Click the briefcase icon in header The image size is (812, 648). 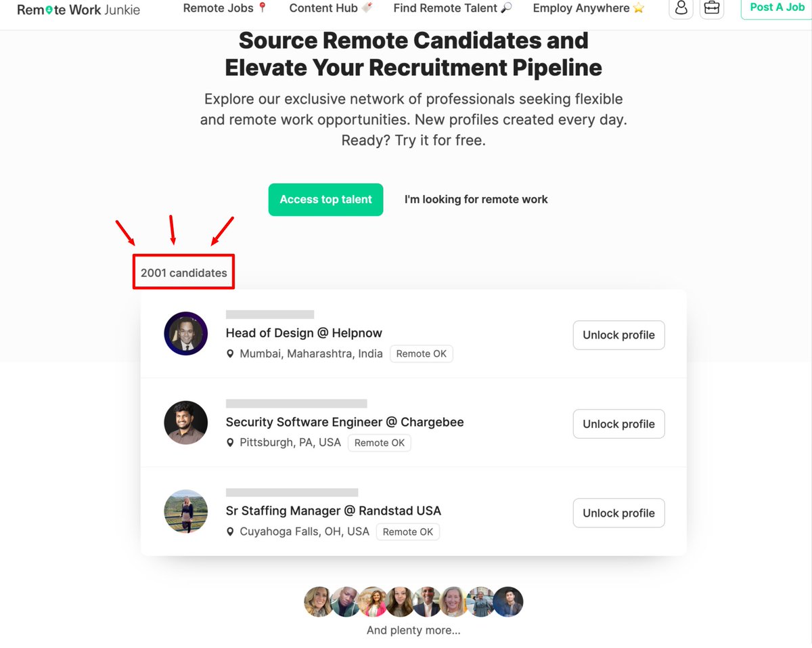click(x=711, y=7)
